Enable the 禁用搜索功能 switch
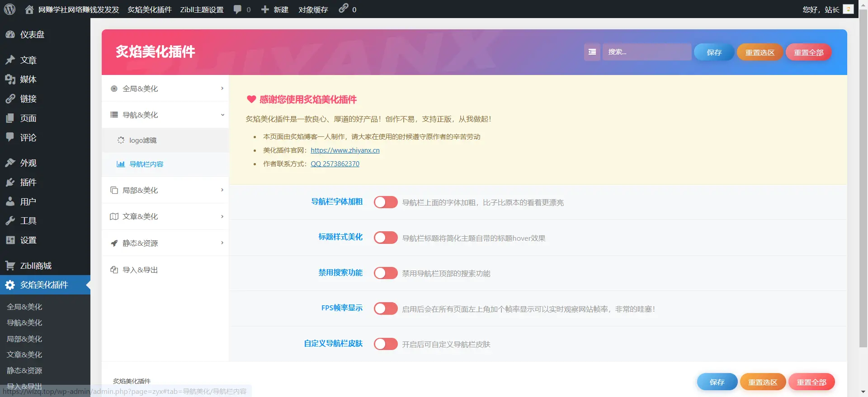 386,273
